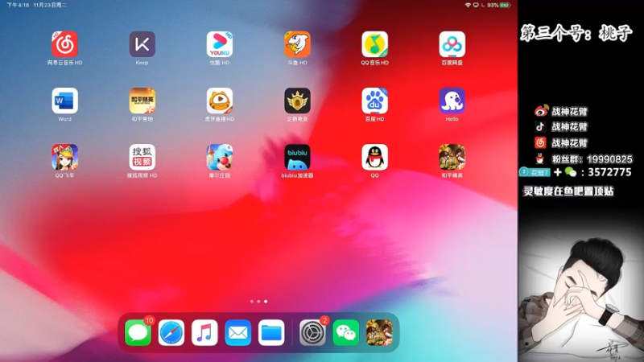The image size is (644, 362).
Task: Launch WeChat from the dock
Action: (x=346, y=332)
